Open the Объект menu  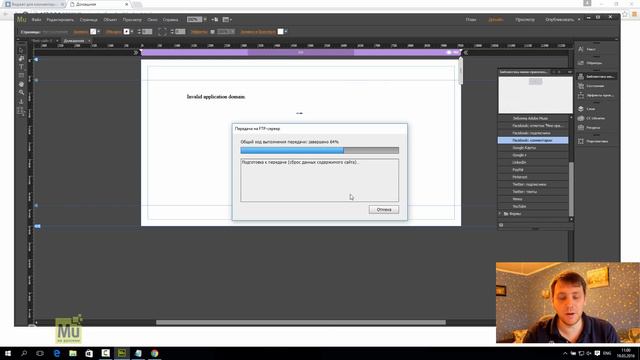point(110,20)
